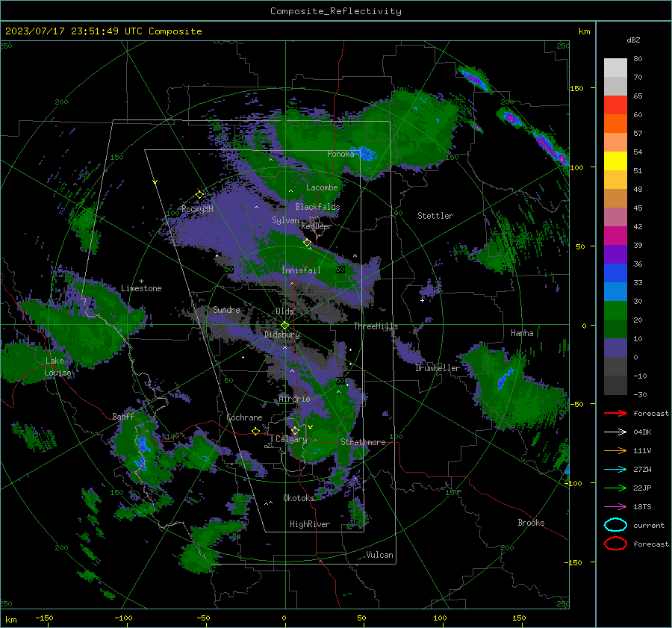Click the strong echo cell near Ponoka
This screenshot has height=628, width=672.
tap(366, 153)
